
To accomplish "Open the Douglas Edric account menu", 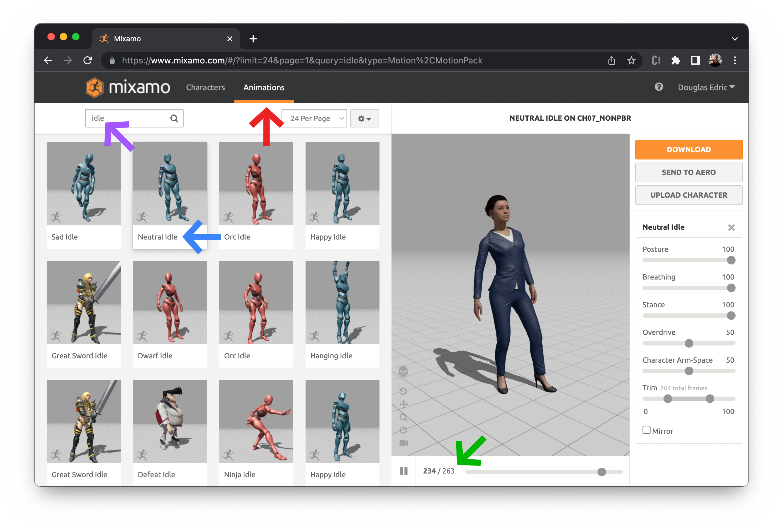I will 706,87.
